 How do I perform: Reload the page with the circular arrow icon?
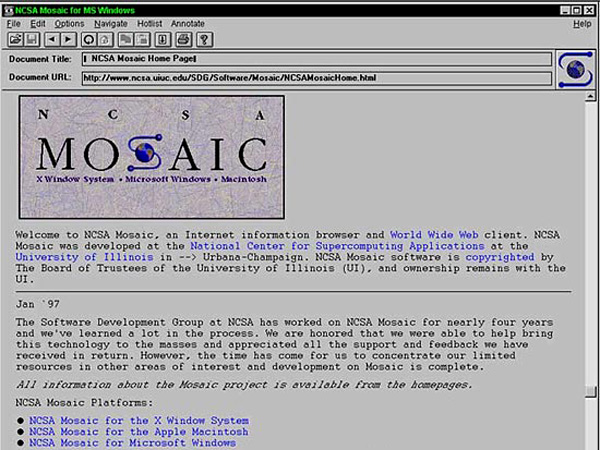[x=89, y=40]
